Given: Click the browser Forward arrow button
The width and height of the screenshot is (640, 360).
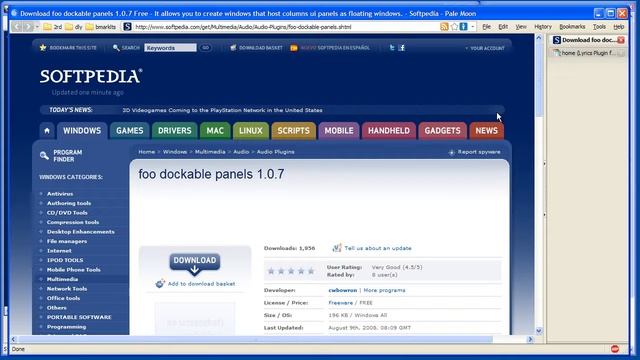Looking at the screenshot, I should point(27,27).
